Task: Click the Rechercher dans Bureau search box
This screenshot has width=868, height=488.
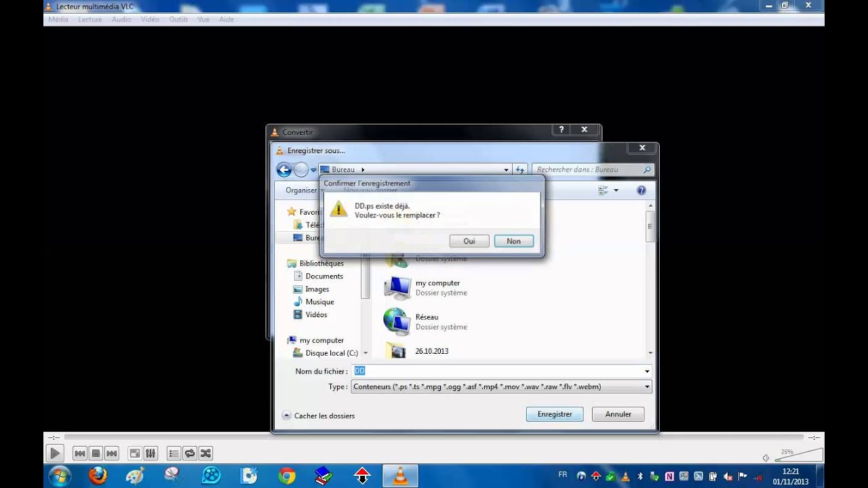Action: 593,169
